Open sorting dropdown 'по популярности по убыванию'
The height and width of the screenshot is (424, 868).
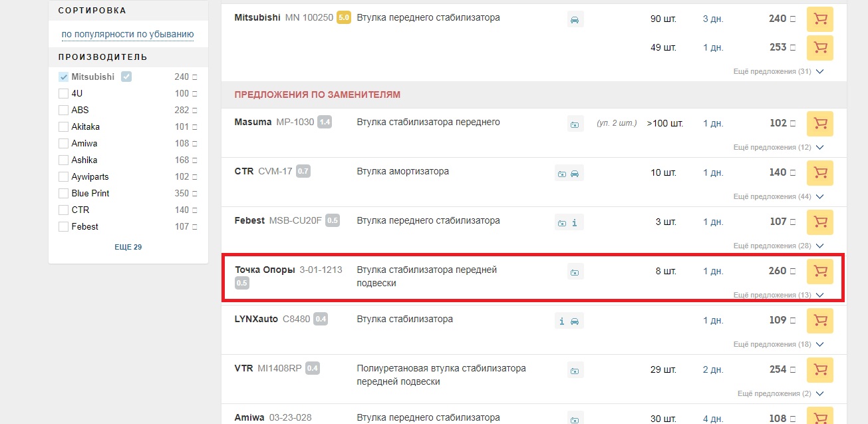pos(127,35)
